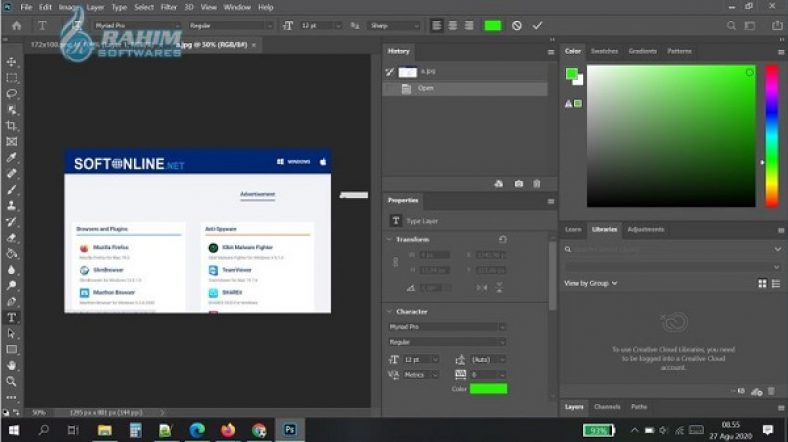Select the Rectangle shape tool
Image resolution: width=788 pixels, height=442 pixels.
[12, 350]
